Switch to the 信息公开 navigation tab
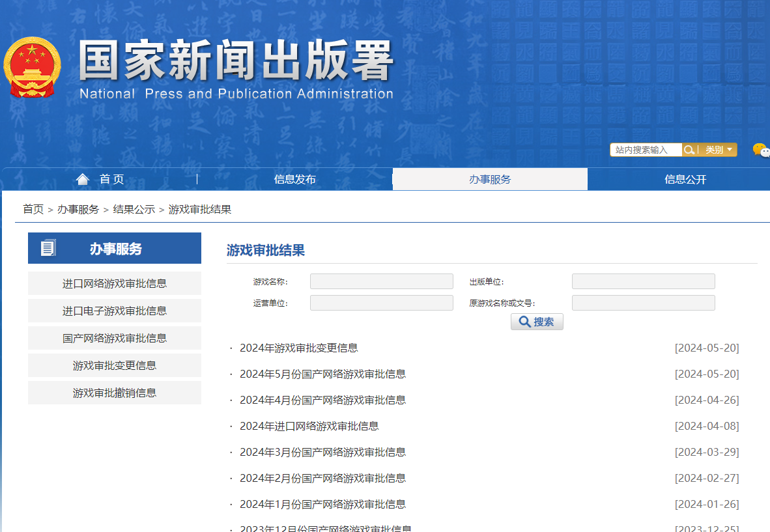Viewport: 770px width, 532px height. [685, 179]
